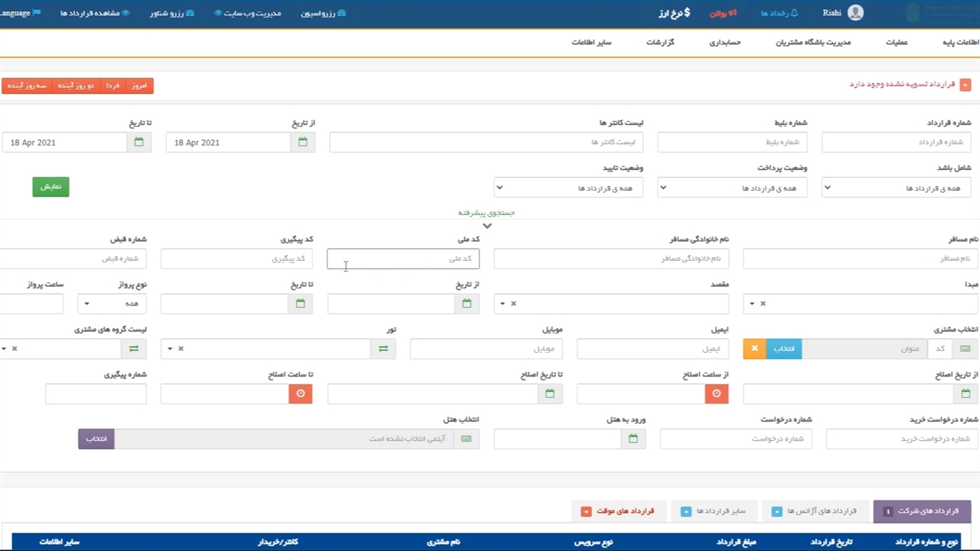Open calendar icon beside top تا تاریخ field
The height and width of the screenshot is (551, 980).
pos(139,142)
